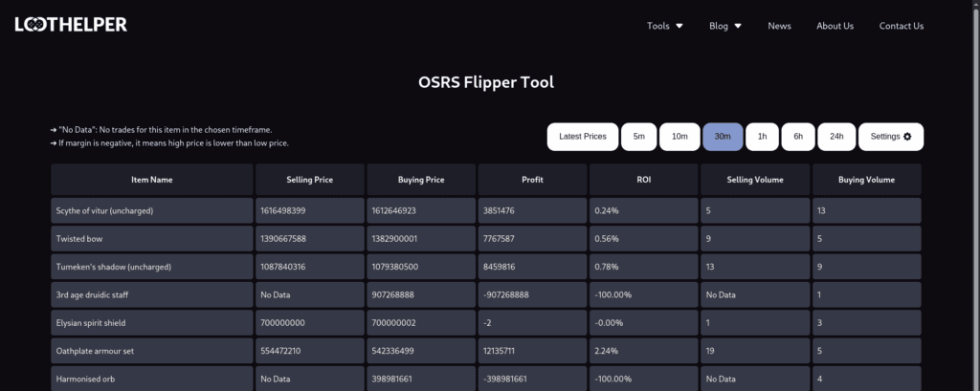980x391 pixels.
Task: Click the Tumeken's shadow (uncharged) cell
Action: point(152,267)
